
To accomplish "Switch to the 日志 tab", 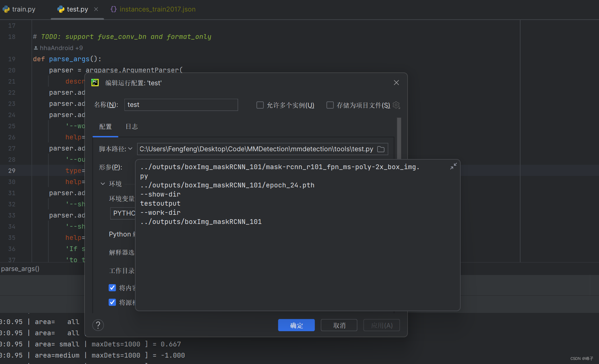I will coord(132,127).
